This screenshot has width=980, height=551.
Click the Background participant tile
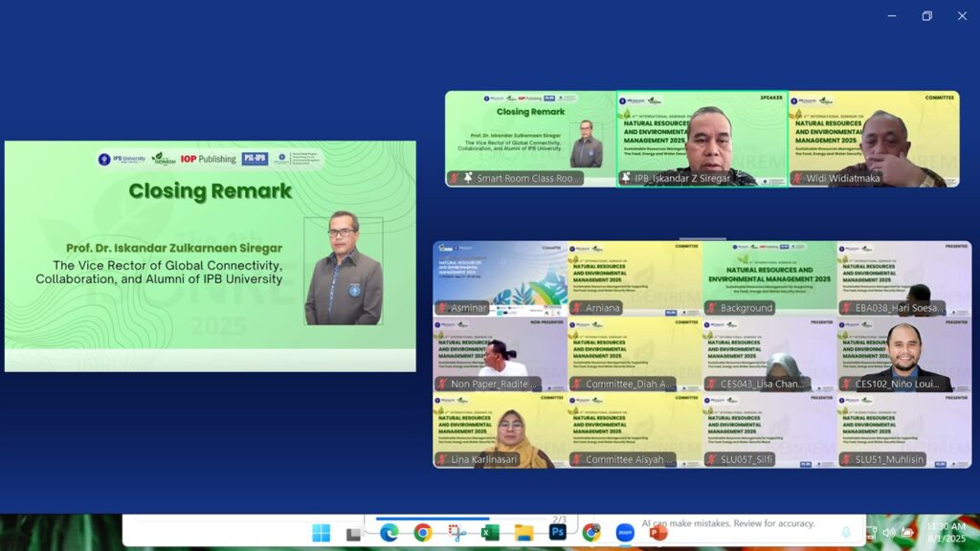[769, 277]
